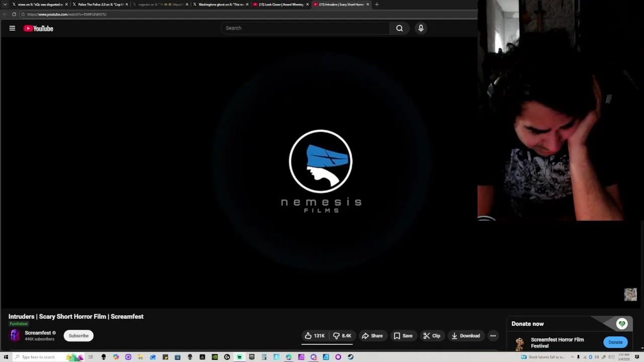Open the Screamfest channel name link
Screen dimensions: 644x362
[x=38, y=333]
